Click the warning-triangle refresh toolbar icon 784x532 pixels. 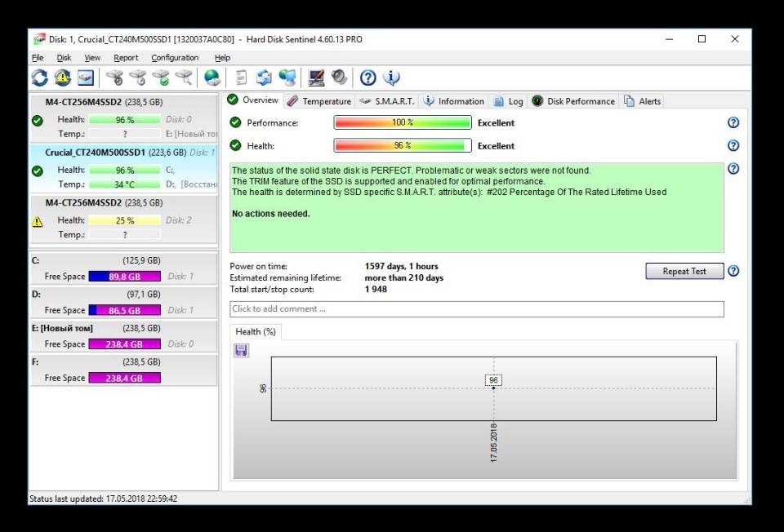(x=63, y=78)
